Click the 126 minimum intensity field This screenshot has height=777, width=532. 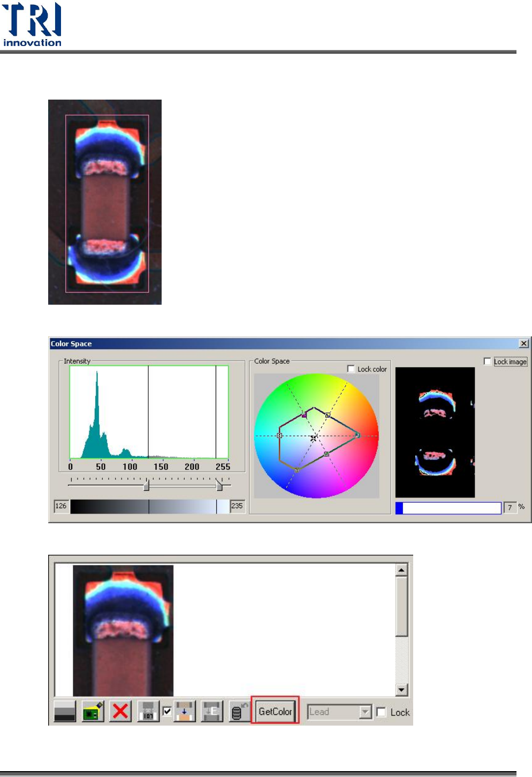tap(61, 506)
